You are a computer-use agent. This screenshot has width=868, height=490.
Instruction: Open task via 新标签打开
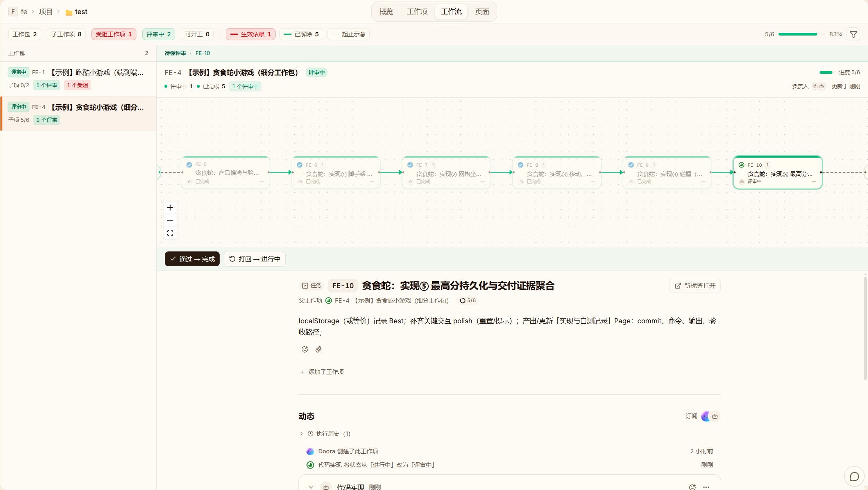coord(695,285)
